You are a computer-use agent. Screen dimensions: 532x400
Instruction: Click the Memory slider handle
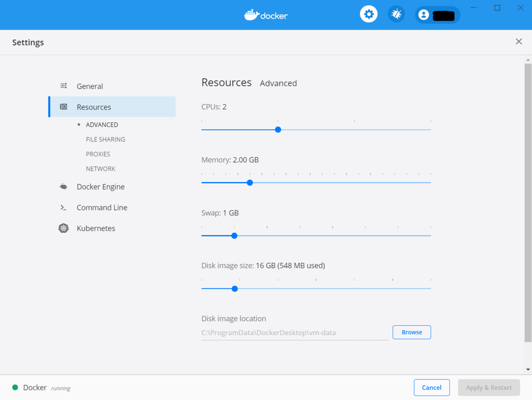click(x=250, y=183)
